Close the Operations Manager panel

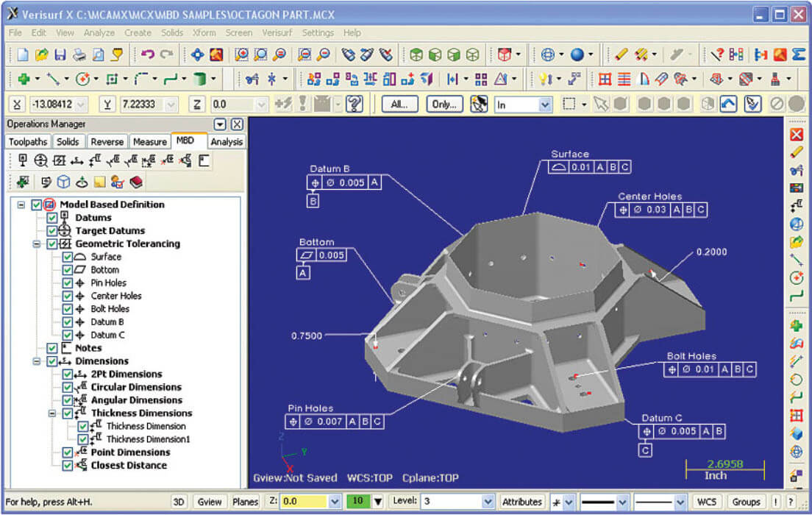point(237,124)
